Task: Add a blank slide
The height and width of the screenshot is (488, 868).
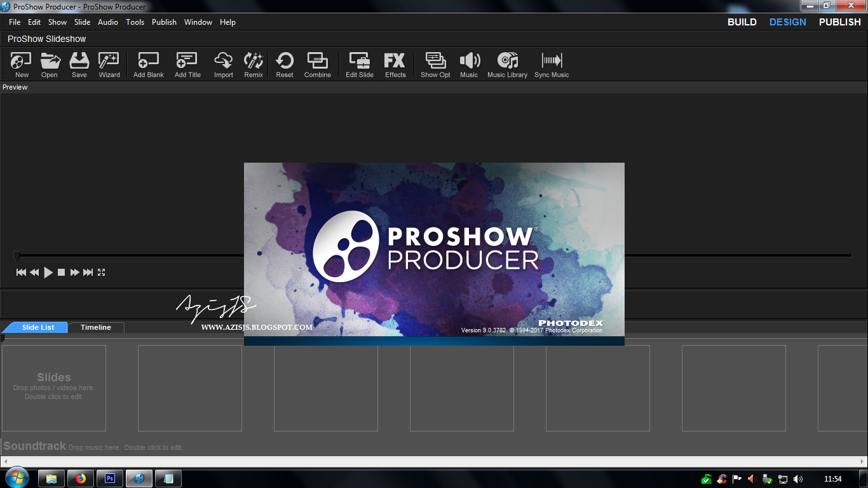Action: pos(147,64)
